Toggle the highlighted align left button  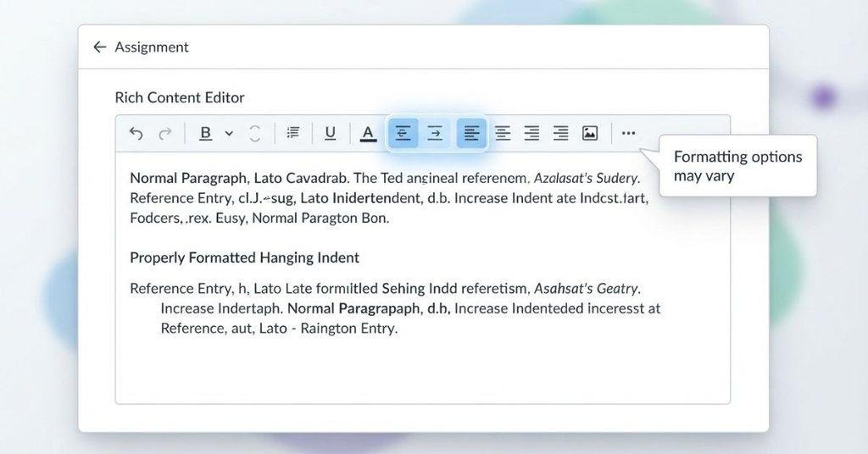471,133
